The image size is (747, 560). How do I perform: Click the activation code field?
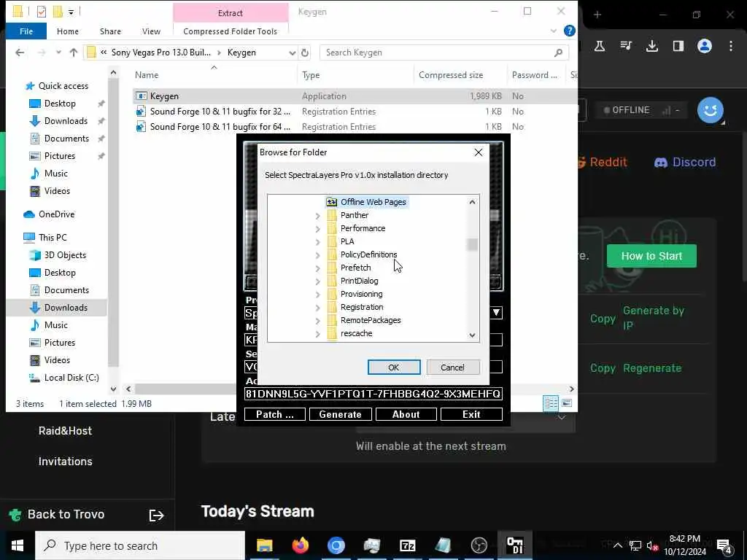click(373, 394)
